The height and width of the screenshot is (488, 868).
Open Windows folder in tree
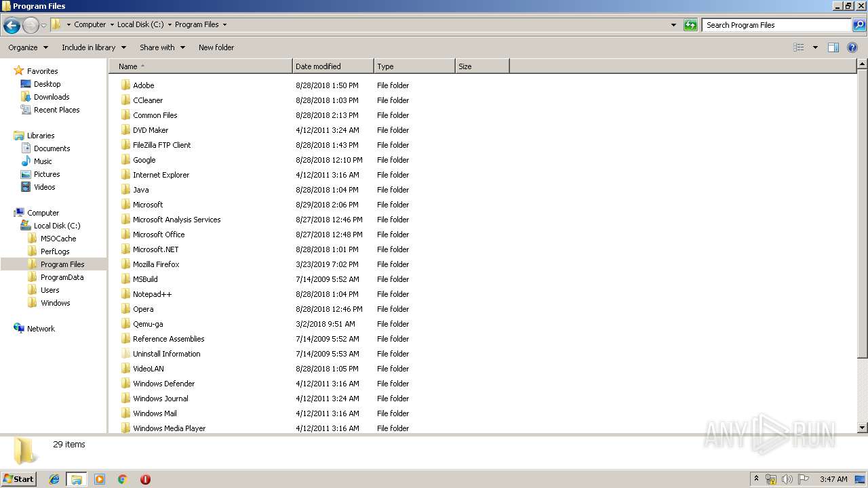click(55, 303)
